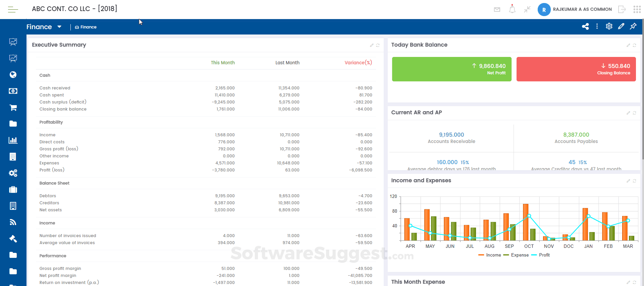Click the 160.000 average debtor days value

[x=447, y=162]
